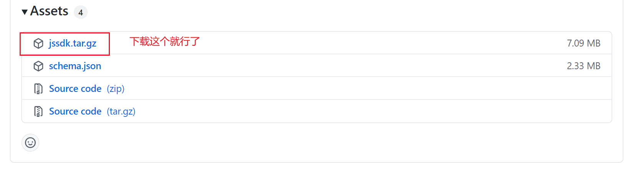Collapse the Assets section triangle
Screen dimensions: 644x173
[x=25, y=12]
